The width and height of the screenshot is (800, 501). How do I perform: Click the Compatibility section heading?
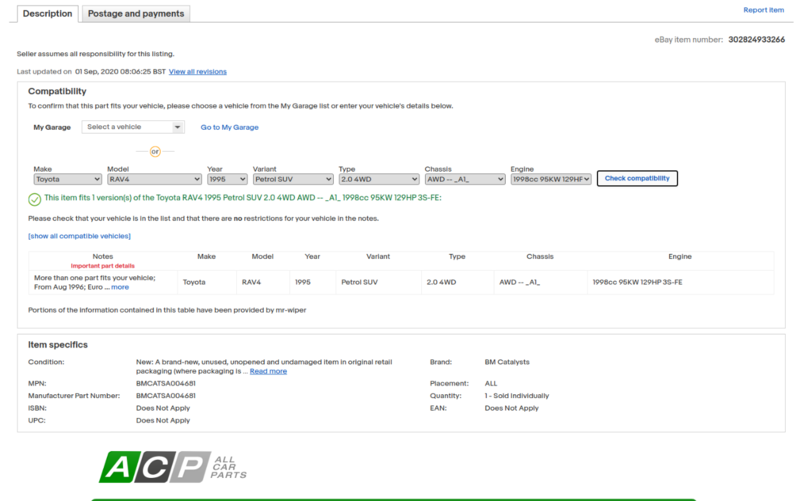click(x=57, y=91)
